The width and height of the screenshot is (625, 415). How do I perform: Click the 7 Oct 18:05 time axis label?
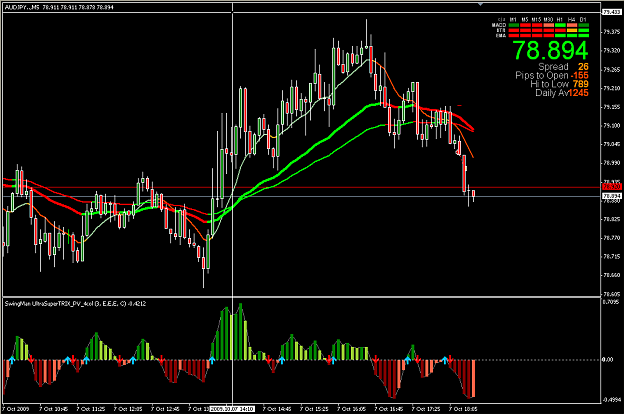coord(463,409)
